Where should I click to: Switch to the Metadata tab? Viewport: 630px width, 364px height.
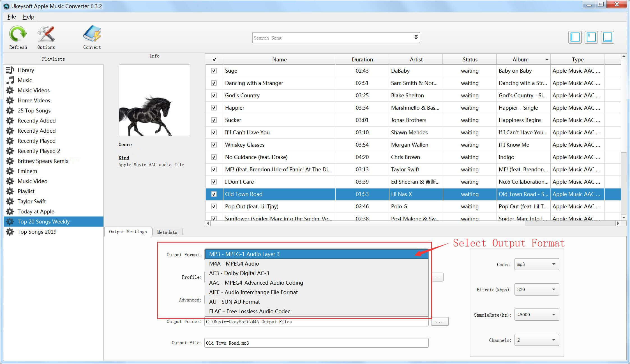tap(167, 232)
